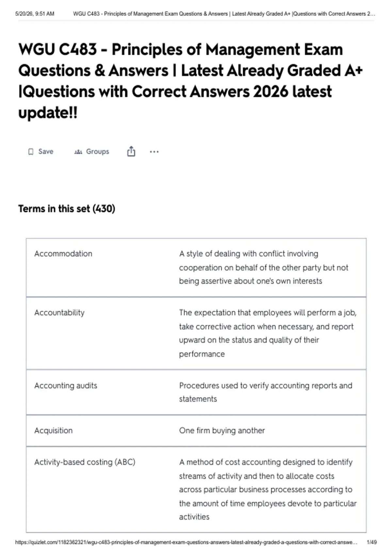This screenshot has height=556, width=392.
Task: Click the share upload icon
Action: point(131,151)
